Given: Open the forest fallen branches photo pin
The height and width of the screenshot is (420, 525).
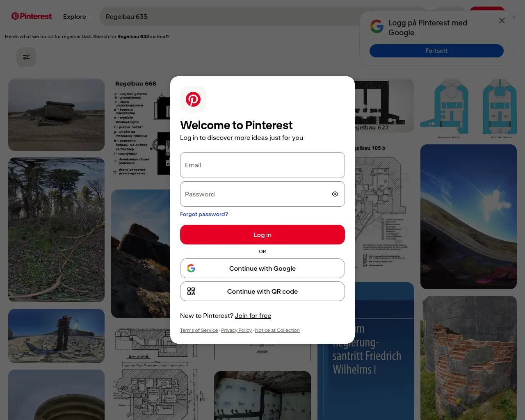Looking at the screenshot, I should coord(56,230).
